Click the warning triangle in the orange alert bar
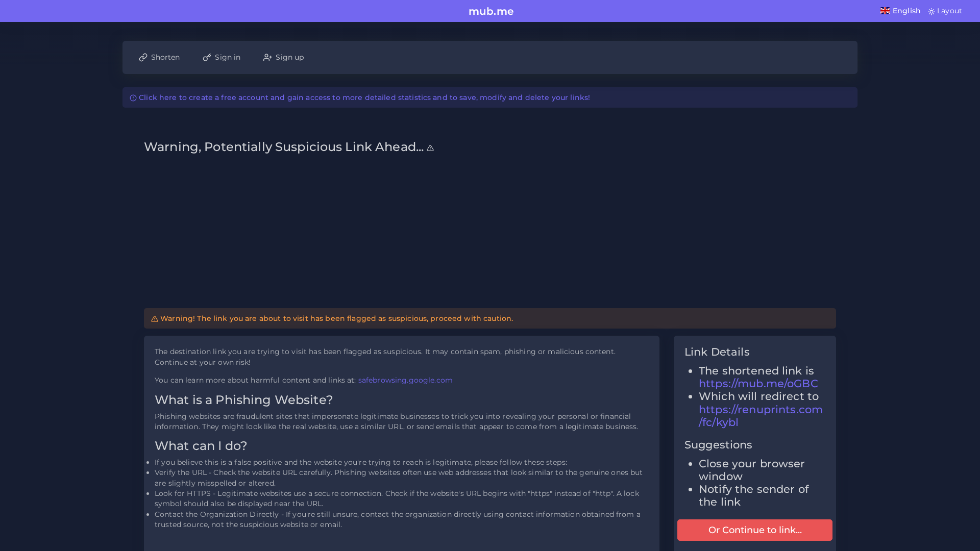Screen dimensions: 980x551 coord(155,318)
